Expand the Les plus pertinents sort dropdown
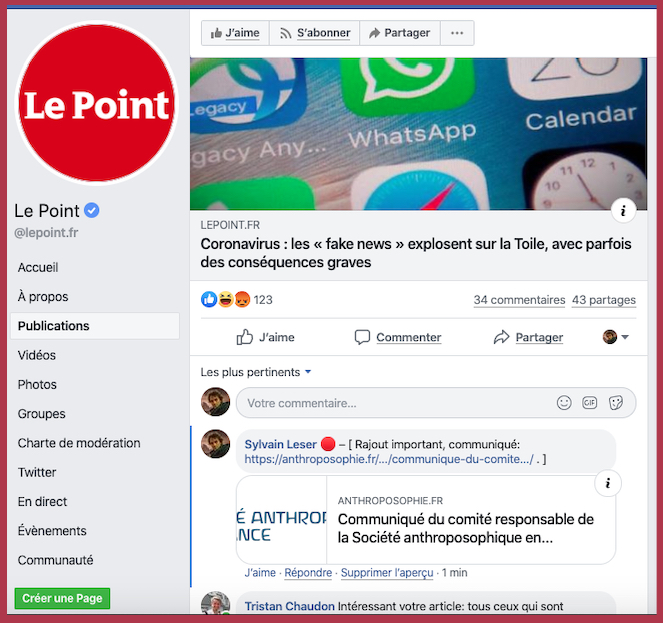663x623 pixels. coord(256,372)
